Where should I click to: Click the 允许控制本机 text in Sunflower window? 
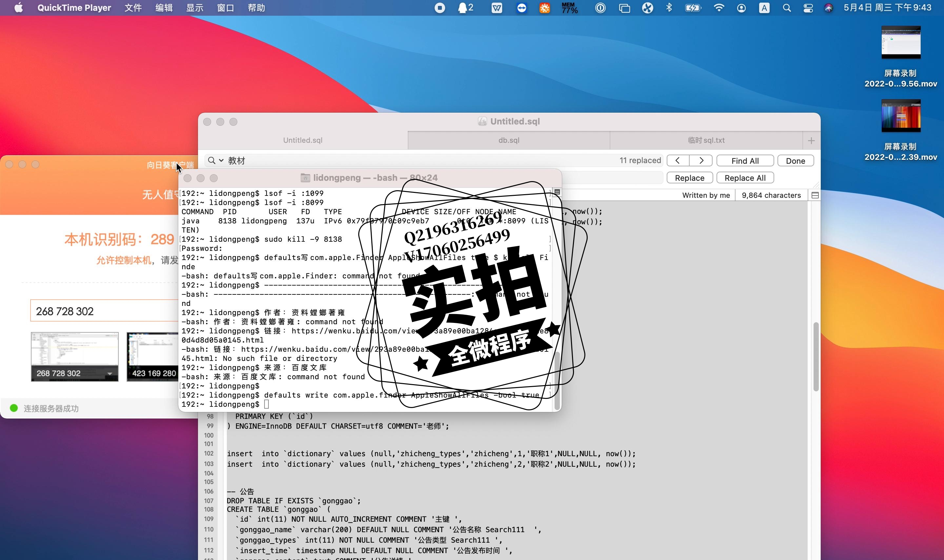pyautogui.click(x=124, y=260)
